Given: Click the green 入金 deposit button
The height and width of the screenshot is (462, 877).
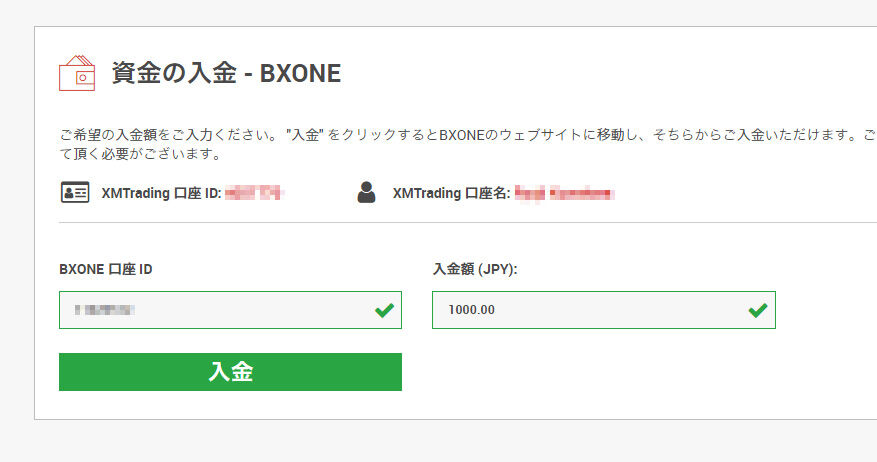Looking at the screenshot, I should point(230,372).
